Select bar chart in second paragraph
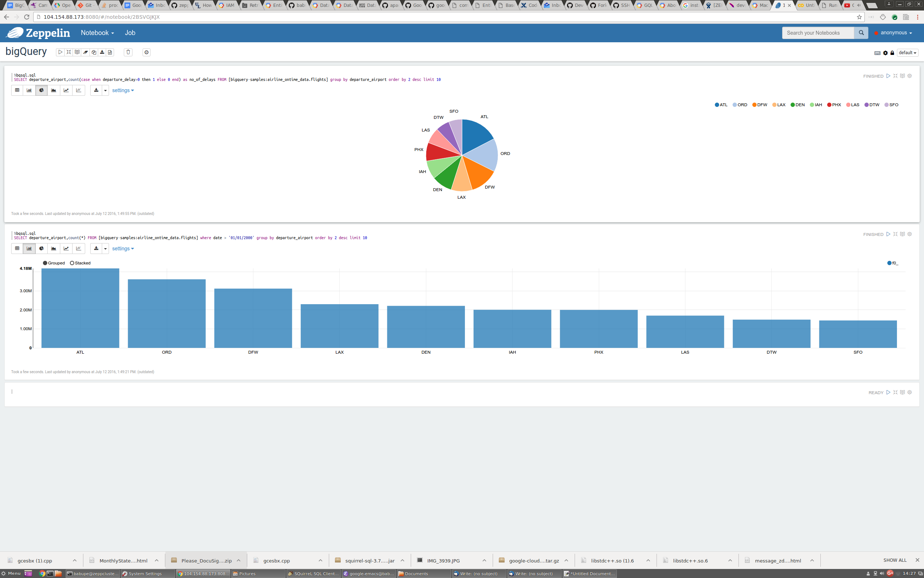The width and height of the screenshot is (924, 578). (29, 249)
